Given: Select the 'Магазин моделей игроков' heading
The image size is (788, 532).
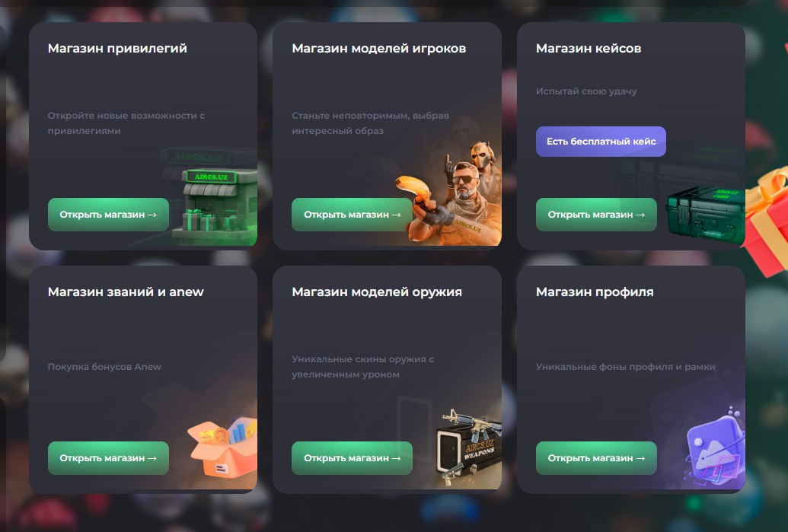Looking at the screenshot, I should (379, 48).
